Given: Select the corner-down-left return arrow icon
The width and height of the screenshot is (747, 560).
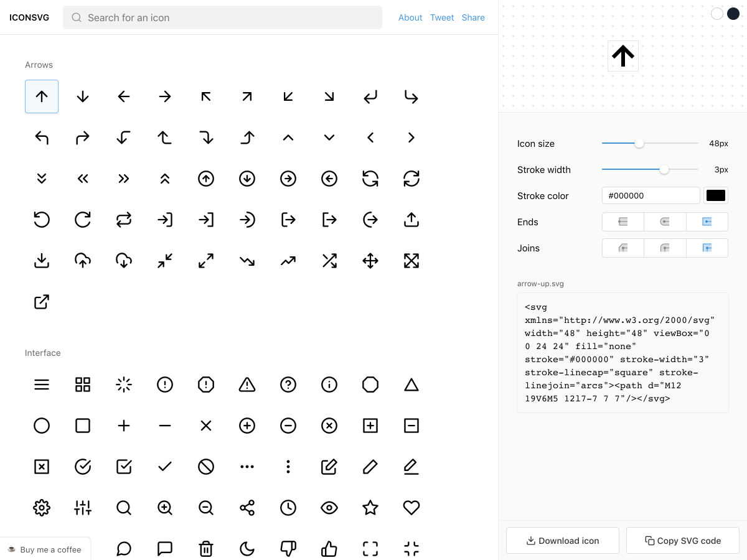Looking at the screenshot, I should tap(370, 96).
